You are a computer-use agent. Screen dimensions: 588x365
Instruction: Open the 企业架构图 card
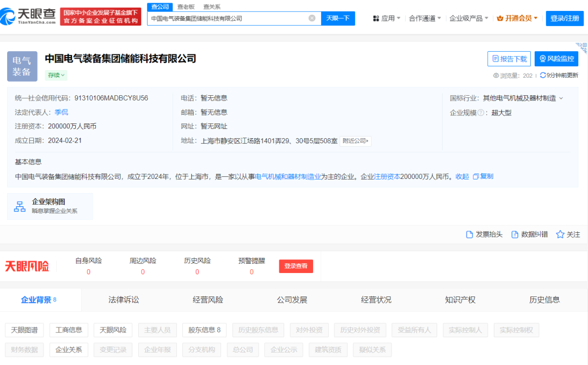click(50, 206)
